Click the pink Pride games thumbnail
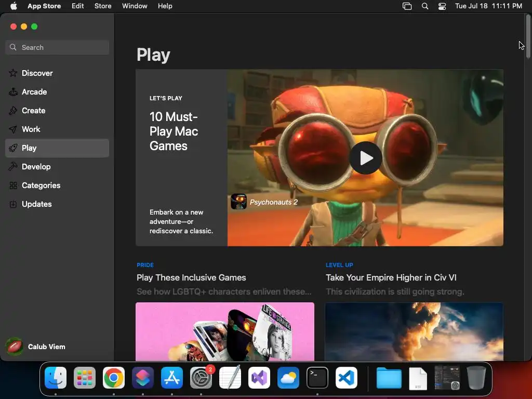 225,331
